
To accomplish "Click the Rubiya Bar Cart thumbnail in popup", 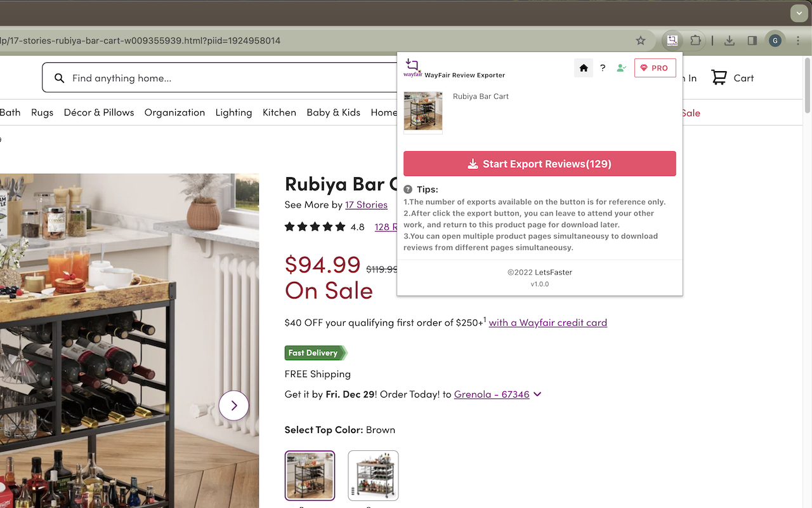I will pos(423,112).
